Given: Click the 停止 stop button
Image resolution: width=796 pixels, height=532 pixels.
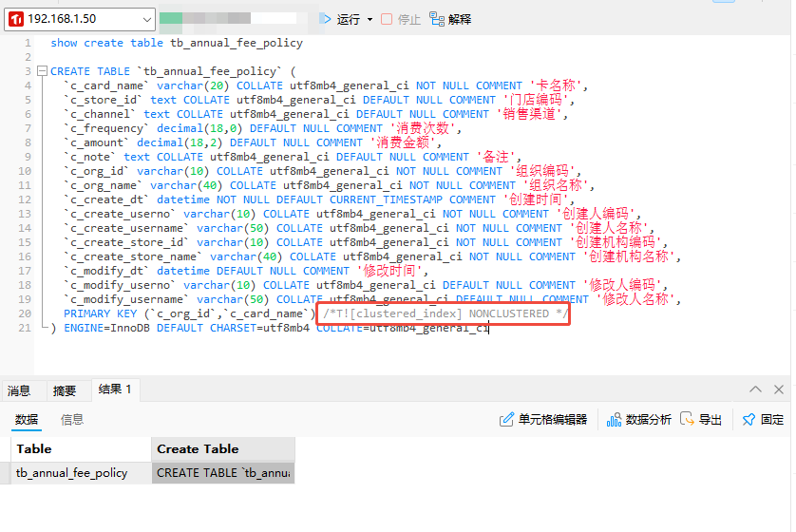Looking at the screenshot, I should pyautogui.click(x=401, y=19).
